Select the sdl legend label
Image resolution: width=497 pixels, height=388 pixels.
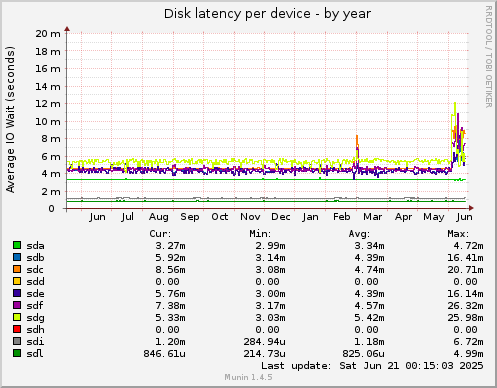tap(35, 354)
